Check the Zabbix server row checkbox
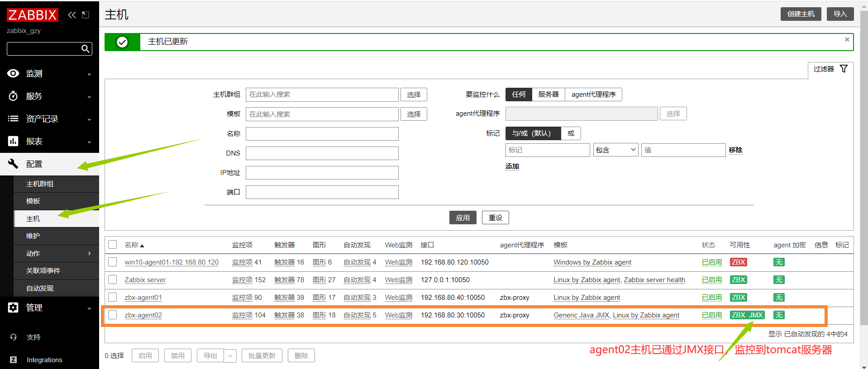This screenshot has height=369, width=868. click(113, 279)
